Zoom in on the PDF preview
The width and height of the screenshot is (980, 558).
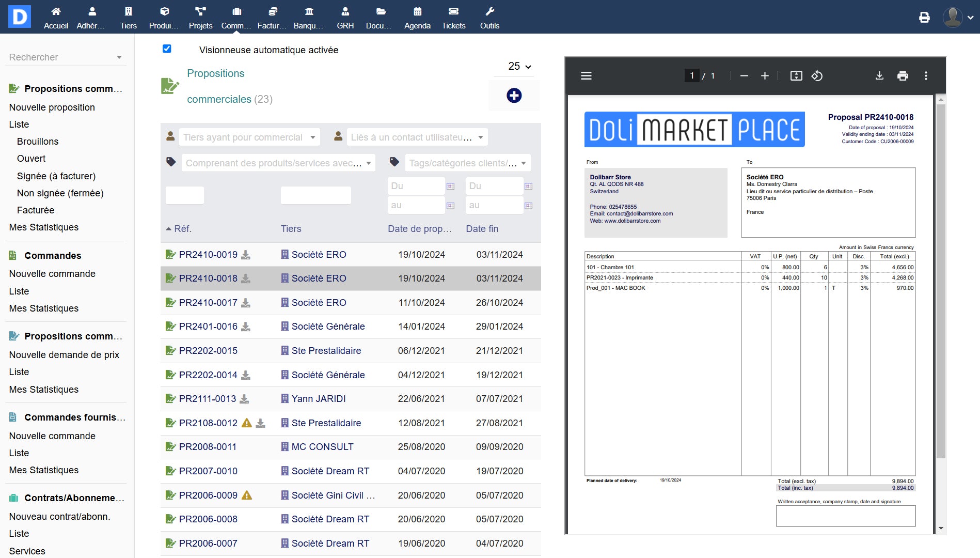765,76
